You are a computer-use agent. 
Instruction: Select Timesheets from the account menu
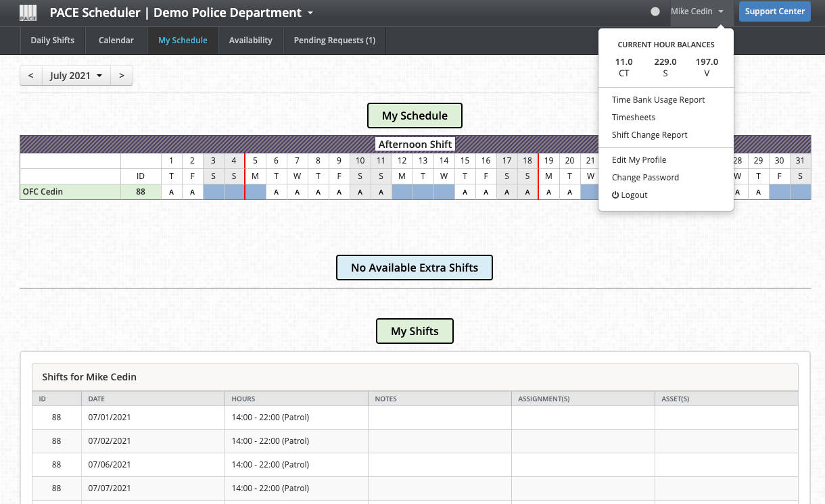pyautogui.click(x=634, y=117)
